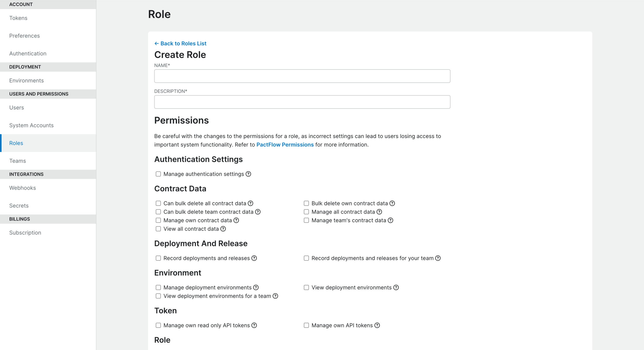
Task: Enable Manage authentication settings checkbox
Action: click(158, 174)
